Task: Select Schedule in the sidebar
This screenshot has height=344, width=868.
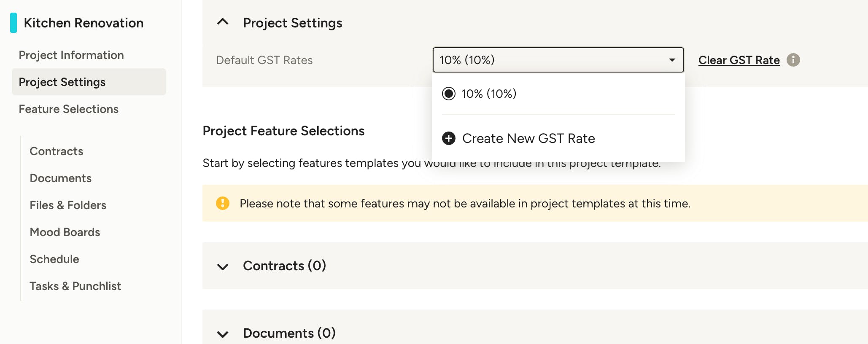Action: [x=54, y=259]
